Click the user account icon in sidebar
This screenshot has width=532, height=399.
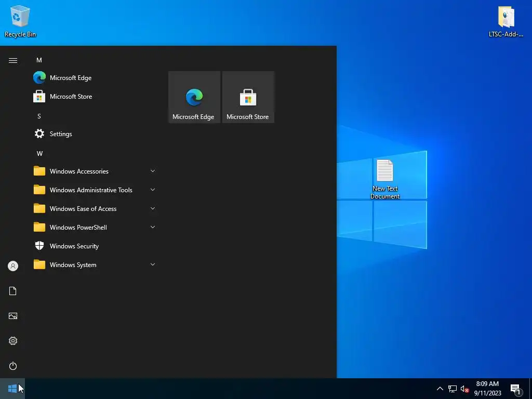[x=13, y=266]
